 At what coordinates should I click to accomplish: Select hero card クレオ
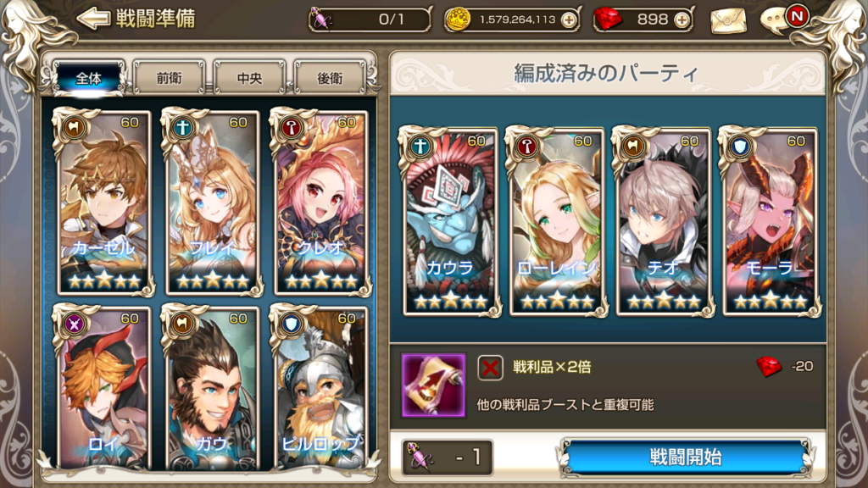click(x=320, y=202)
